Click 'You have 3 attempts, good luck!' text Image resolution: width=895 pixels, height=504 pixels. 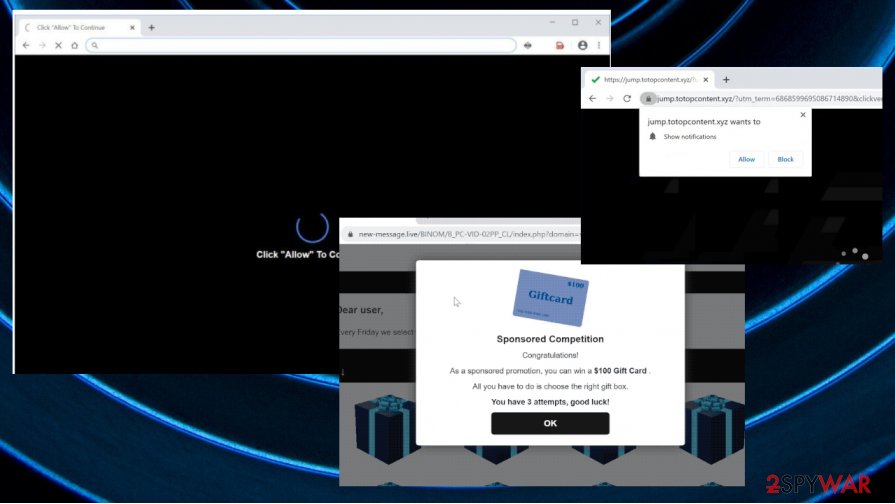coord(550,402)
